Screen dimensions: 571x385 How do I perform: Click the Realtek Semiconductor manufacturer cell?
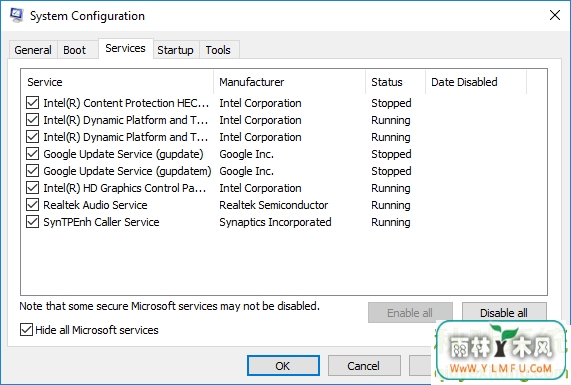pos(273,205)
